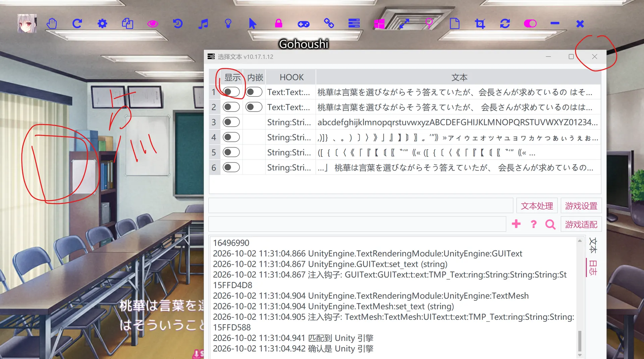
Task: Click the pink question mark help icon
Action: (x=534, y=224)
